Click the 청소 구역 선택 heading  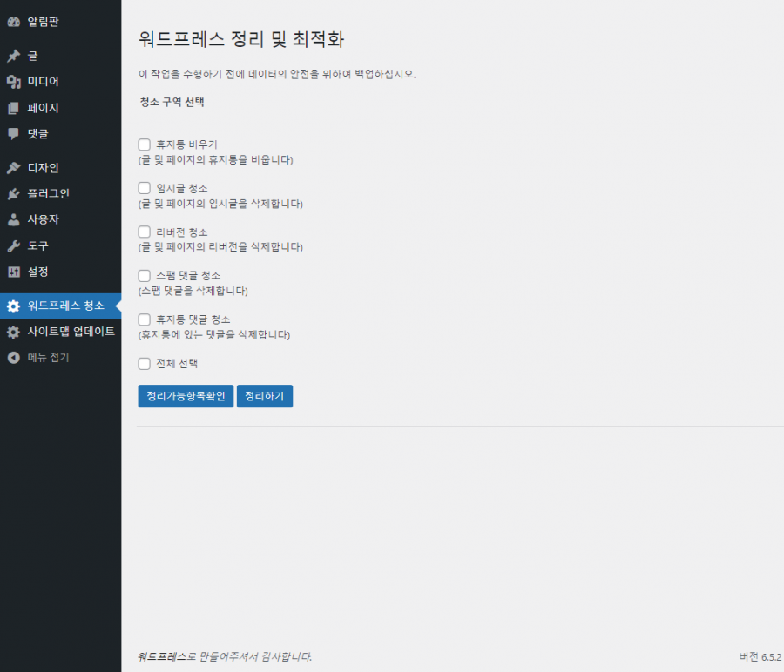172,103
